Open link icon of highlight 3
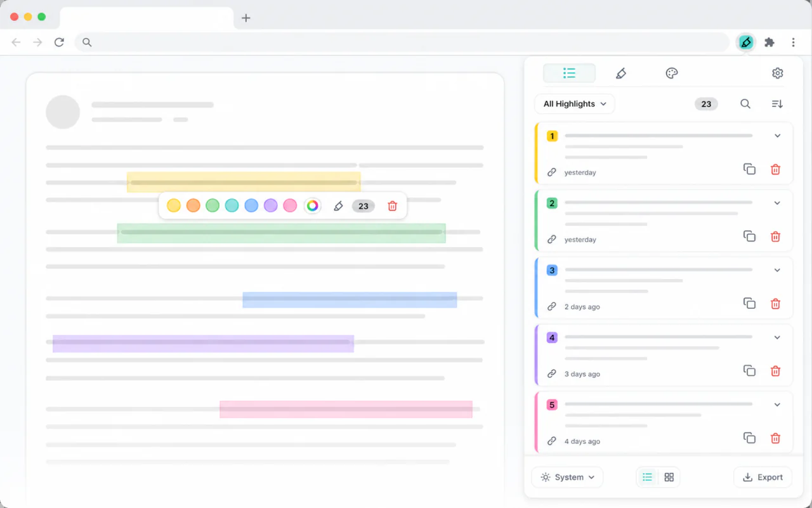812x508 pixels. (552, 307)
